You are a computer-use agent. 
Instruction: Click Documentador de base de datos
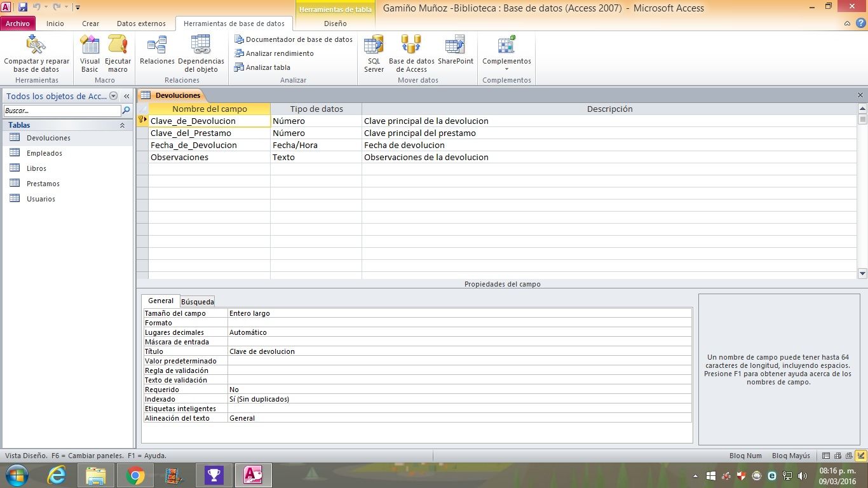point(294,39)
